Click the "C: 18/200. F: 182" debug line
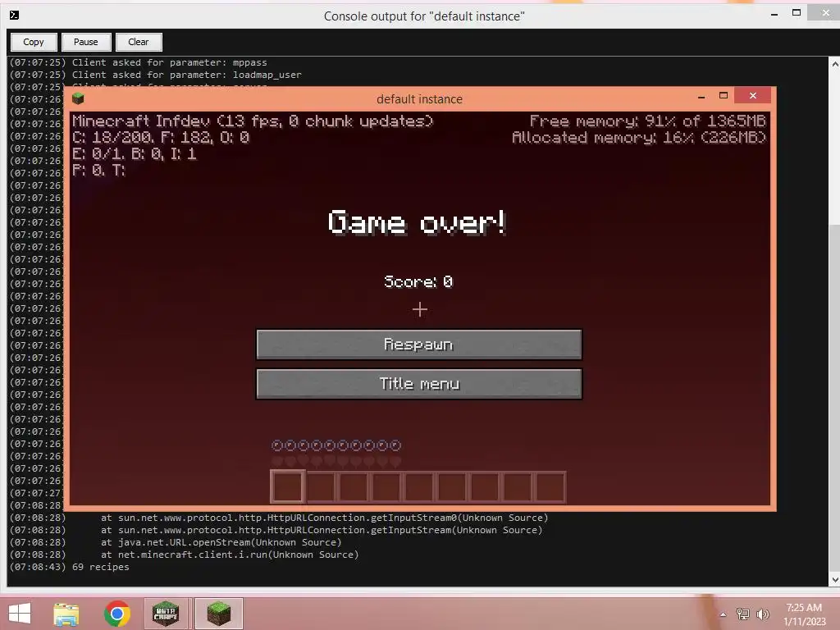Image resolution: width=840 pixels, height=630 pixels. coord(161,138)
